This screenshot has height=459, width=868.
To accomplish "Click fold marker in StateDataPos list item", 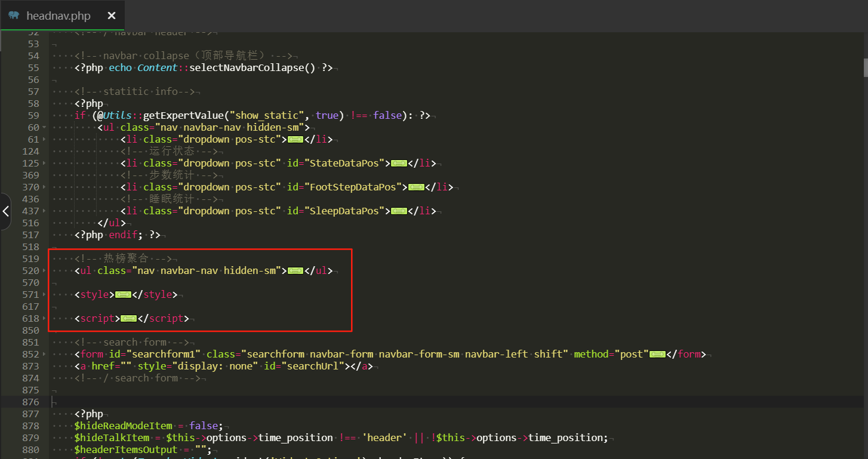I will 399,164.
